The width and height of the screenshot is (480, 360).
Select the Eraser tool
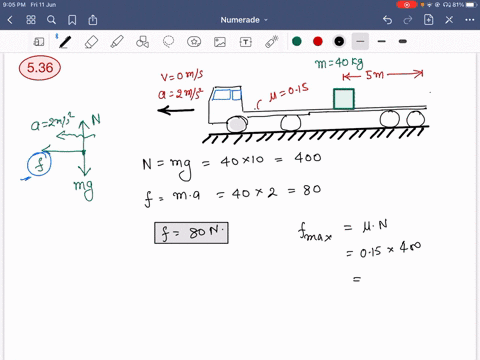pyautogui.click(x=91, y=42)
